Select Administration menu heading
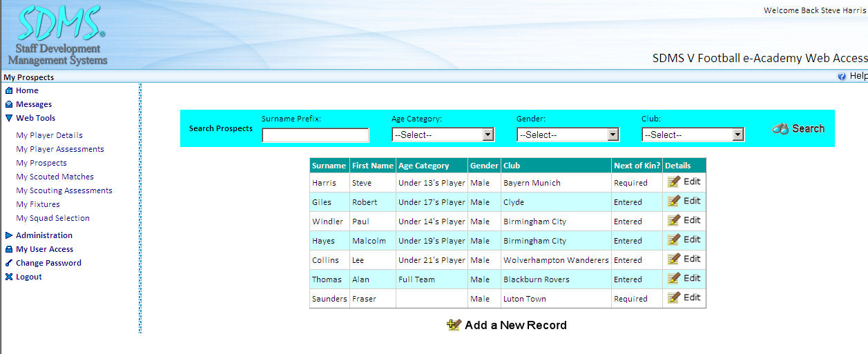 point(44,235)
